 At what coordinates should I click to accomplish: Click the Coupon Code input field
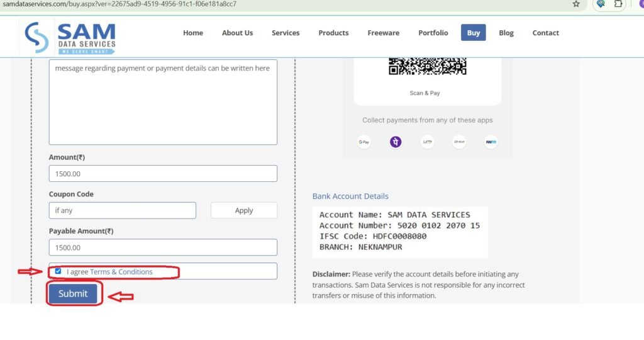pyautogui.click(x=123, y=210)
